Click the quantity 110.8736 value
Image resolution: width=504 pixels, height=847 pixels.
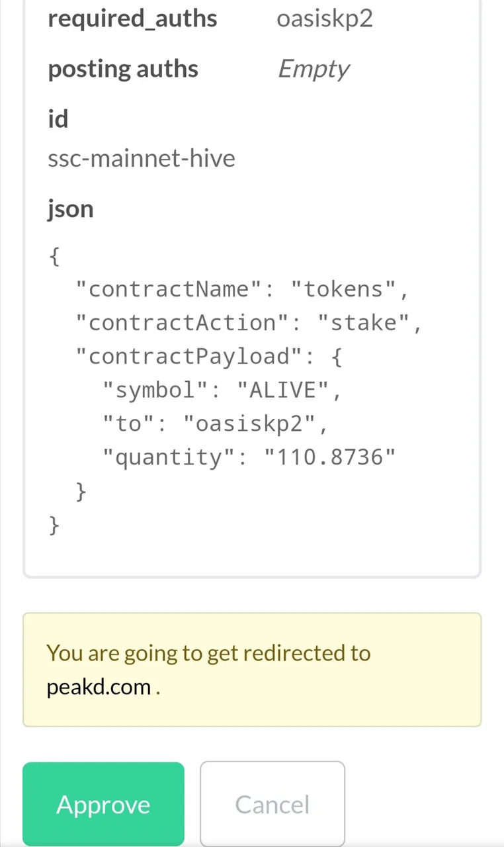[329, 457]
